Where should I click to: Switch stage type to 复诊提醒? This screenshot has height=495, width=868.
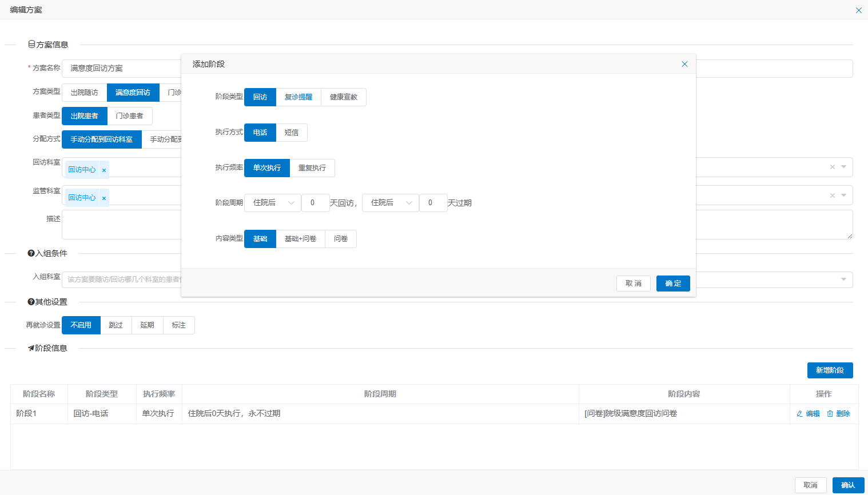point(298,97)
